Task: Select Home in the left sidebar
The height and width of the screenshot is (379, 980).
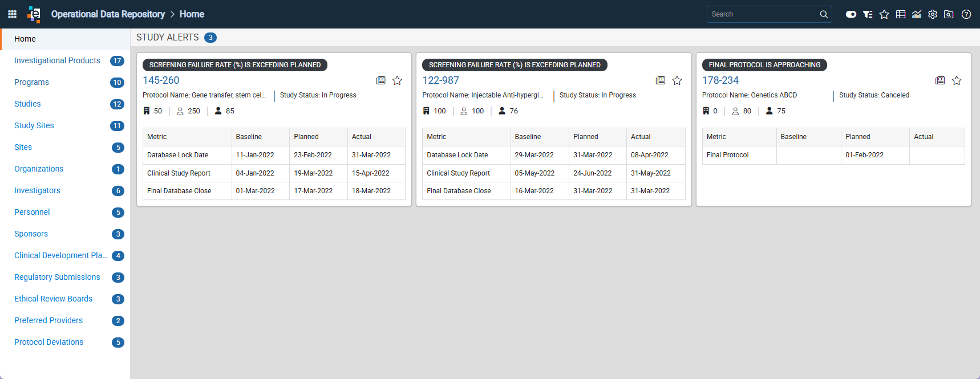Action: click(x=65, y=39)
